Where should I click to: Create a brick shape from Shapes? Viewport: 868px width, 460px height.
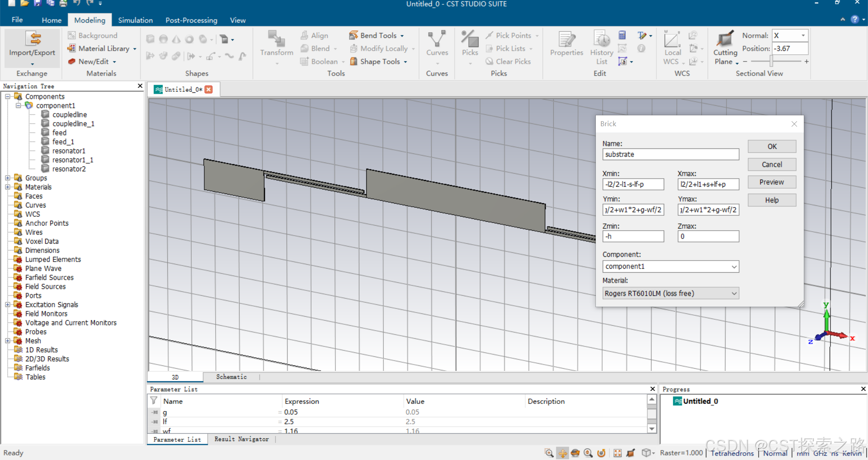coord(151,39)
